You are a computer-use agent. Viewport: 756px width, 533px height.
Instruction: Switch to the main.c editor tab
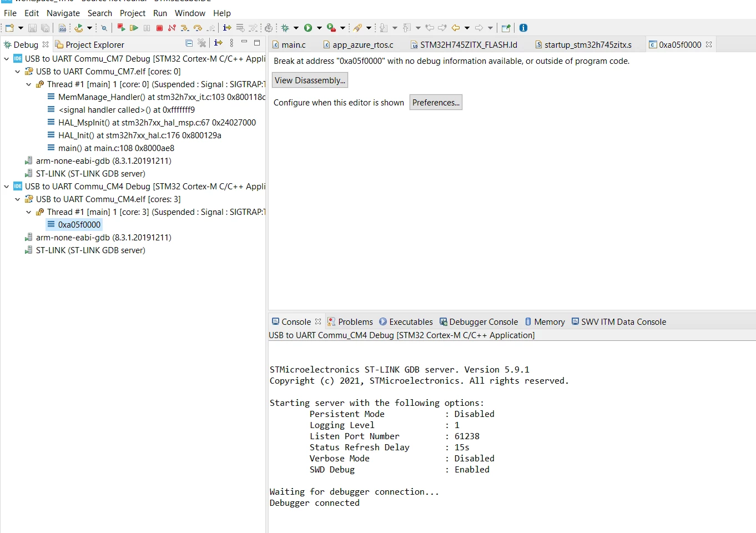coord(289,44)
